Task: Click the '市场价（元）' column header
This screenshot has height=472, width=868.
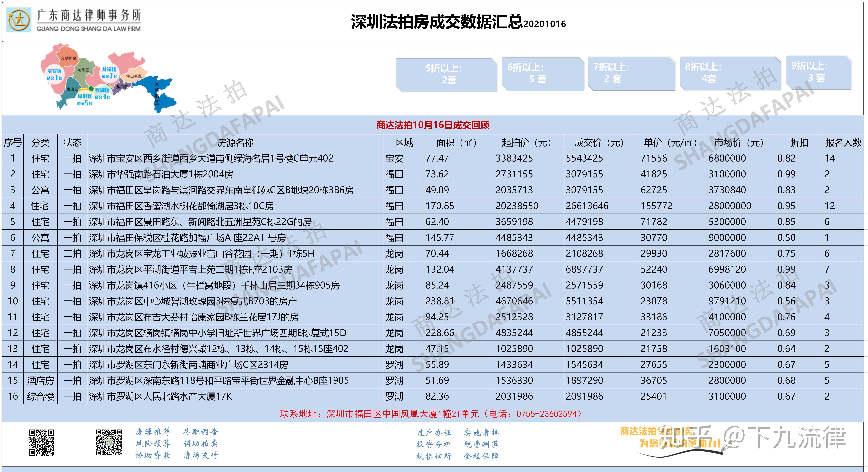Action: [741, 142]
